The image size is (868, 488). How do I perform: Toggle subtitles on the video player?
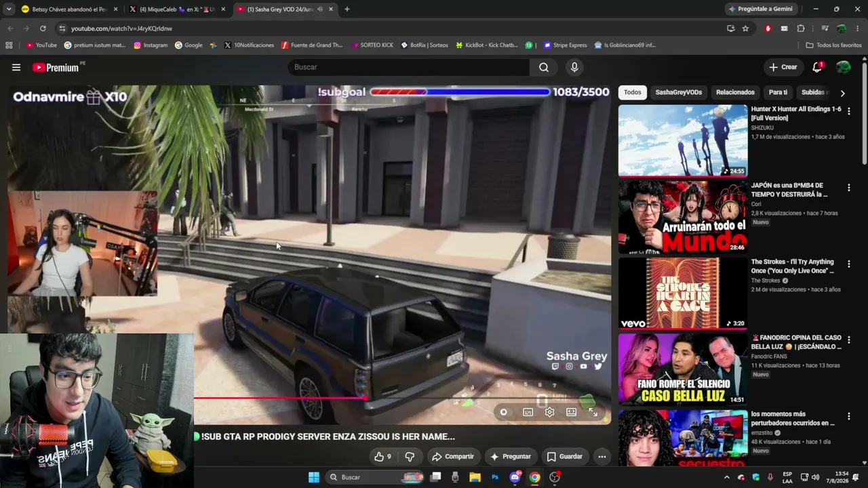click(528, 412)
